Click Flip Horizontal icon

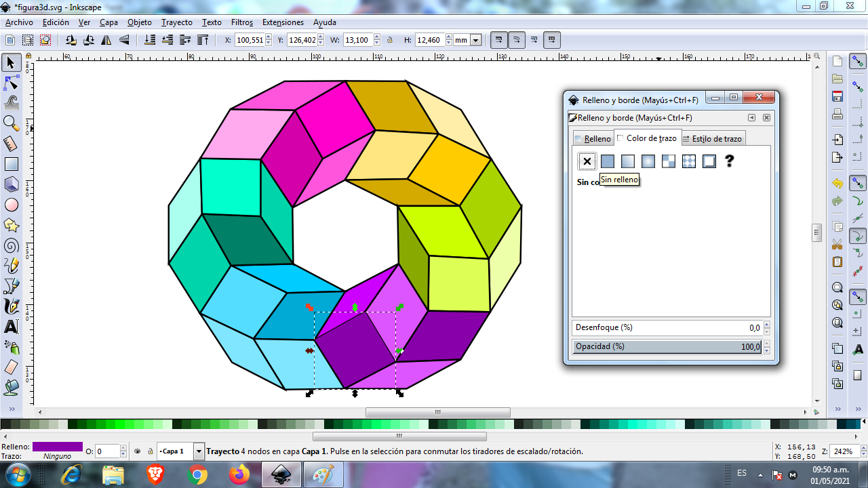point(106,41)
